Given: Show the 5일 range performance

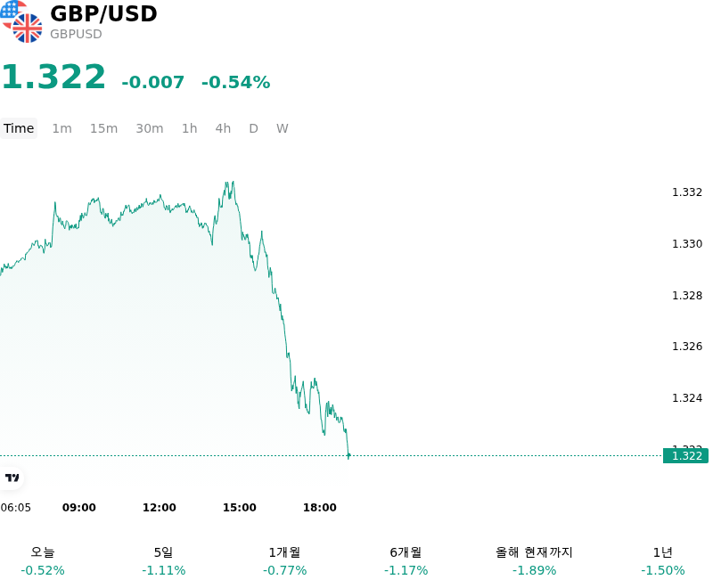Looking at the screenshot, I should point(164,560).
